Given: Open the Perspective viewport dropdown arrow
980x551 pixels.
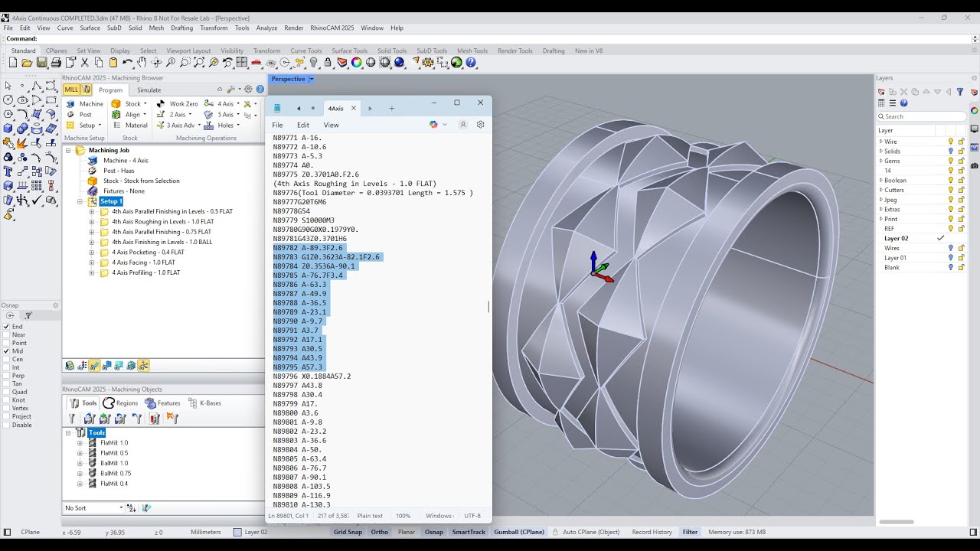Looking at the screenshot, I should point(312,79).
